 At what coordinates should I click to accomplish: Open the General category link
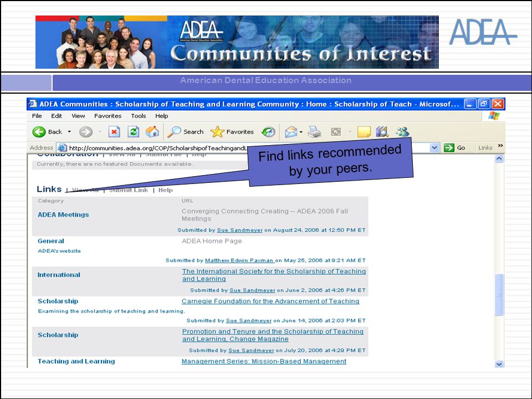pyautogui.click(x=51, y=241)
